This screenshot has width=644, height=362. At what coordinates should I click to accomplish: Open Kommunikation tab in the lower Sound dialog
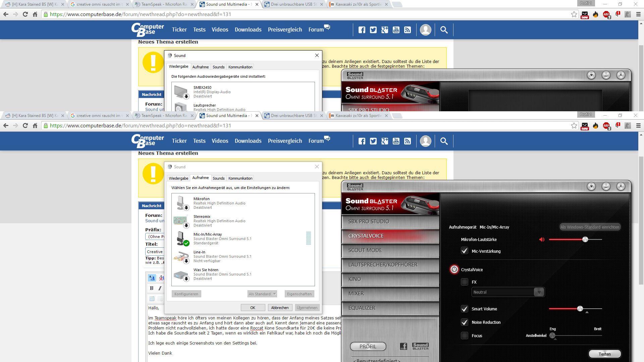coord(240,178)
